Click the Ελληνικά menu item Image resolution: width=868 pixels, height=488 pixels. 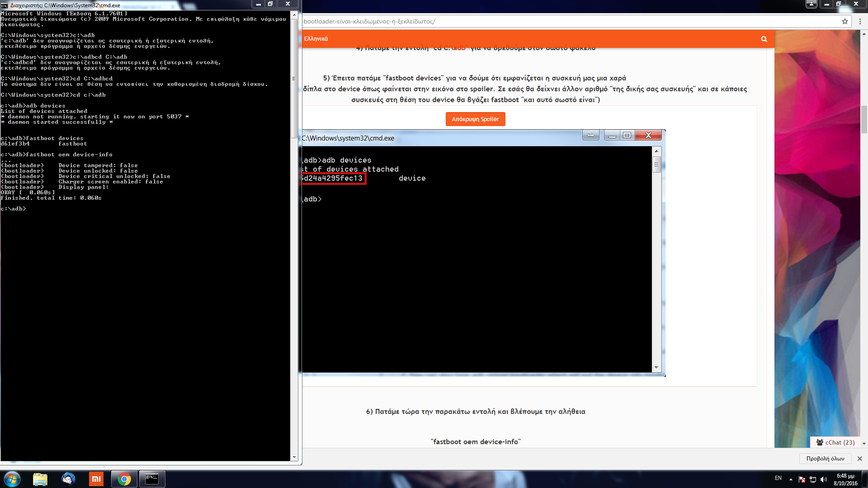click(316, 39)
